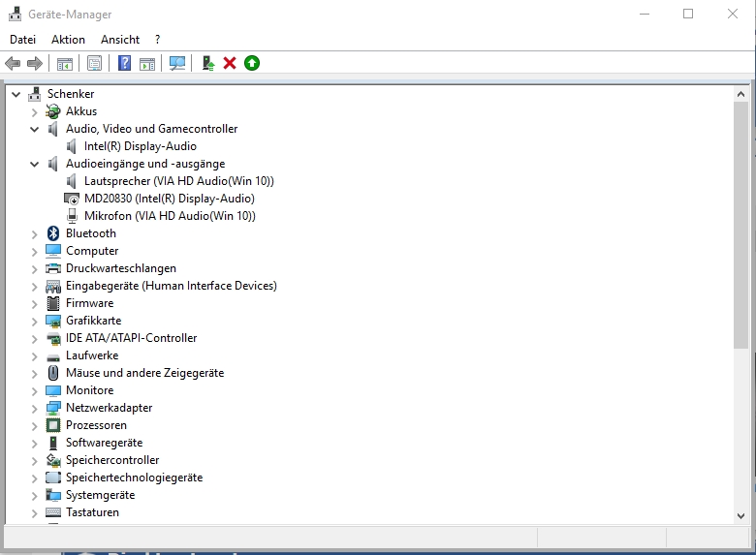The image size is (756, 555).
Task: Maximize the Geräte-Manager window
Action: pos(688,14)
